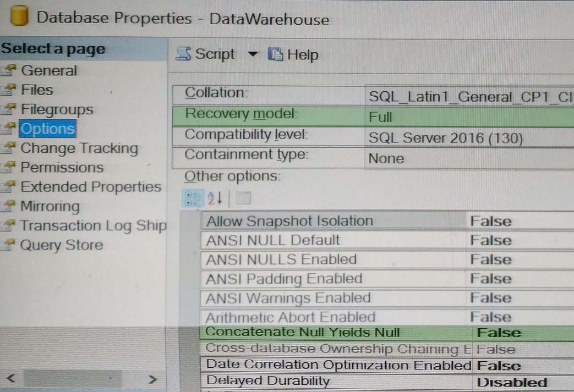Open the Compatibility level dropdown

[469, 138]
